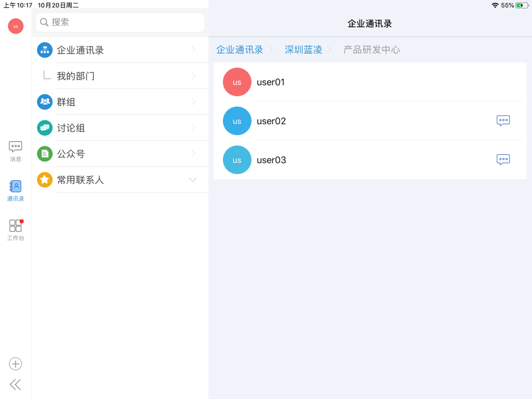This screenshot has width=532, height=399.
Task: Click the magnifier search icon
Action: tap(44, 22)
